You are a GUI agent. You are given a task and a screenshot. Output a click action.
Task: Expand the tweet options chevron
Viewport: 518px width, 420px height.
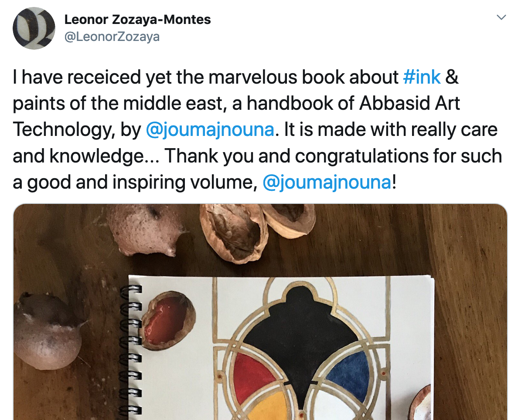click(x=501, y=17)
